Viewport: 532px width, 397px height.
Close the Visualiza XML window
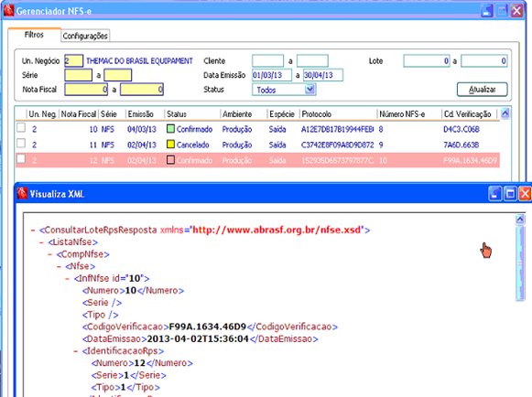click(525, 194)
